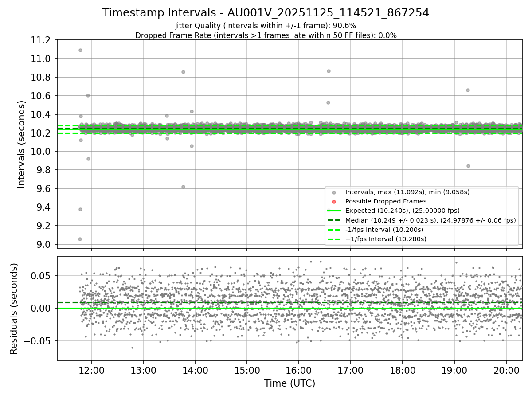The width and height of the screenshot is (532, 399).
Task: Click the outlier point near 9.84s after 19:00
Action: click(468, 166)
